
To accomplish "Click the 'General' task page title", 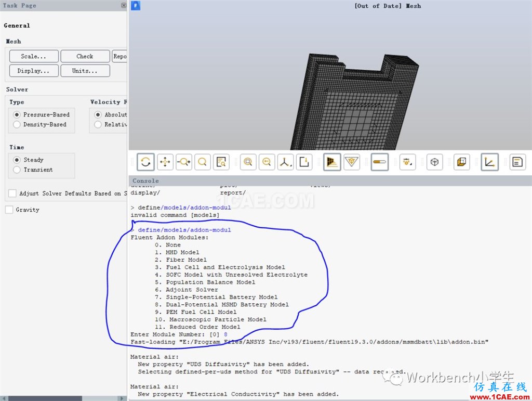I will click(x=17, y=25).
